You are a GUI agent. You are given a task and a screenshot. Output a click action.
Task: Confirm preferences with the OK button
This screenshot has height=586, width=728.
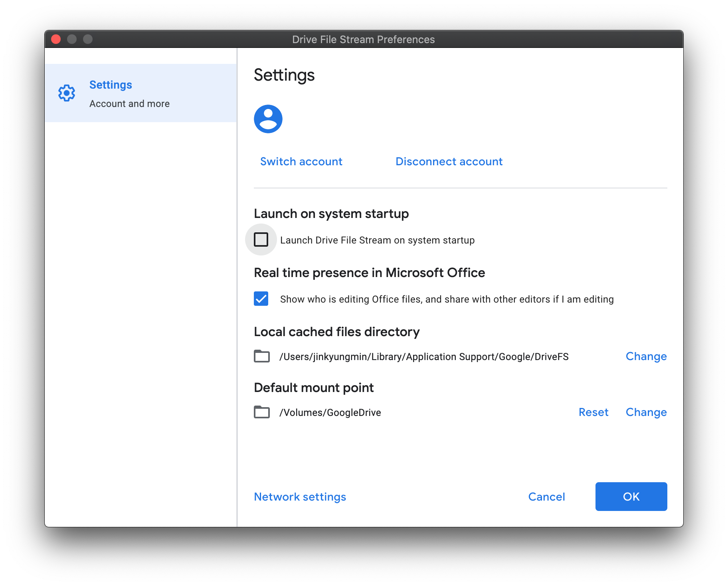tap(631, 497)
